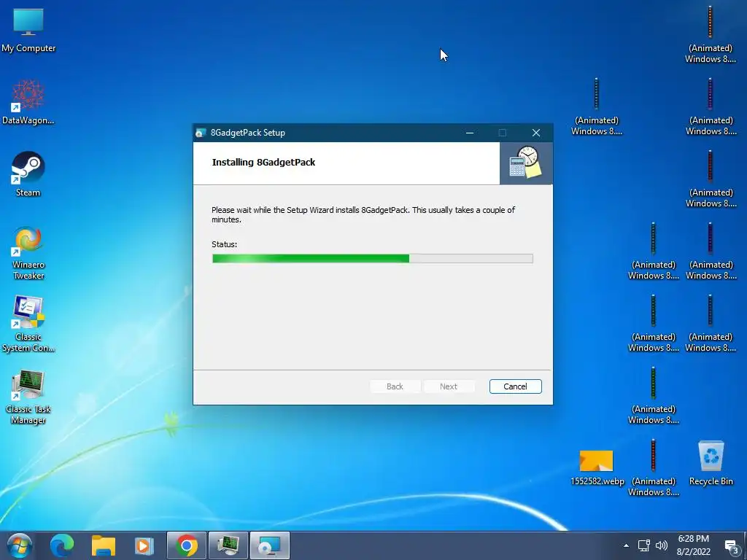Viewport: 747px width, 560px height.
Task: Open the notification center with 3 alerts
Action: pyautogui.click(x=732, y=547)
